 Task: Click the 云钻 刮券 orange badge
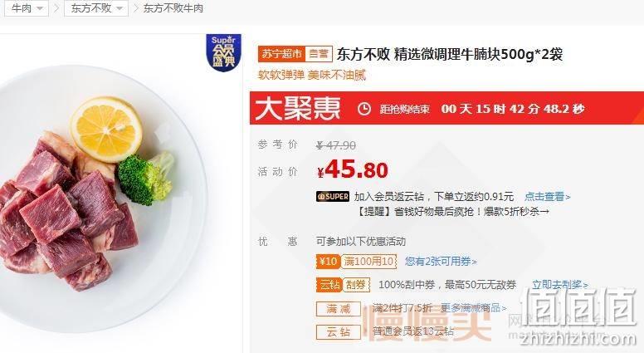tap(343, 285)
